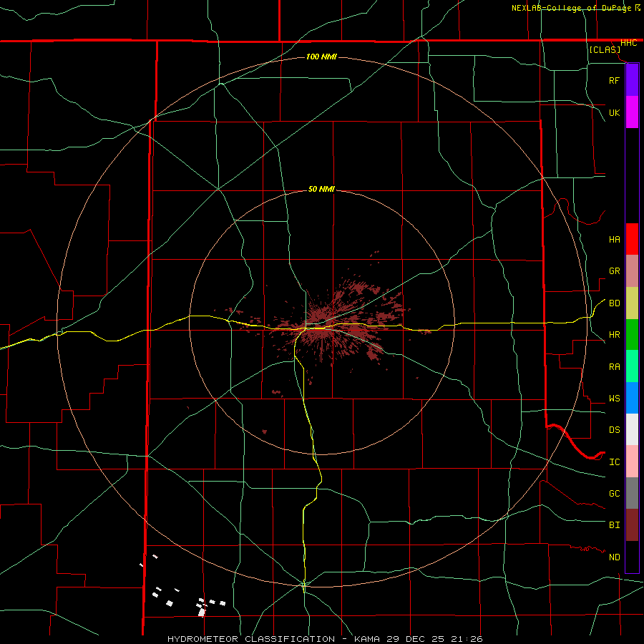
Task: Click the 100 NMI range ring label
Action: (321, 57)
